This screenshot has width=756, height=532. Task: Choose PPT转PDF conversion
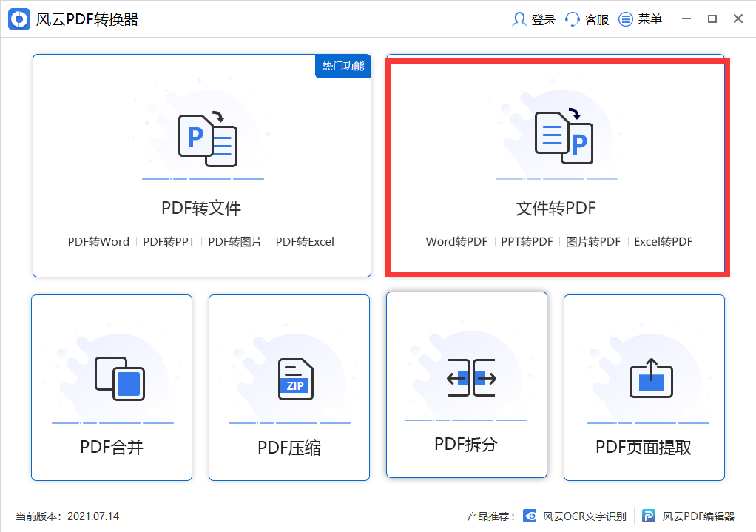coord(527,242)
